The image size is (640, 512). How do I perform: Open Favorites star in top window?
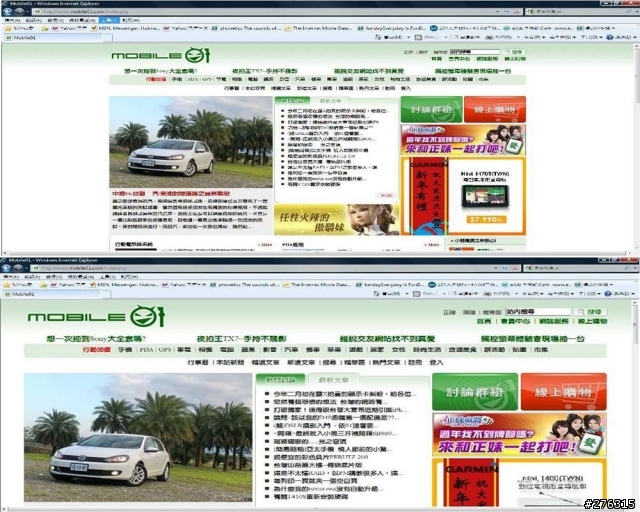7,28
